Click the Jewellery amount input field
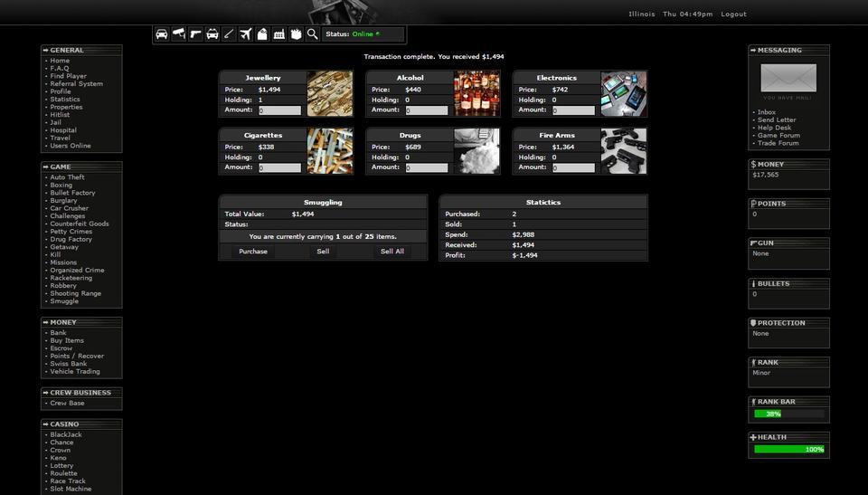Screen dimensions: 868x495 [x=279, y=110]
